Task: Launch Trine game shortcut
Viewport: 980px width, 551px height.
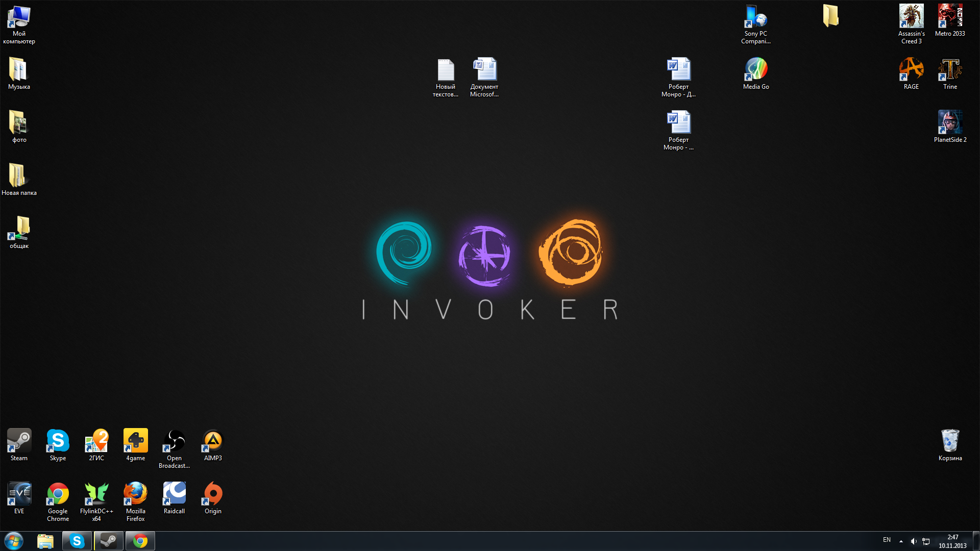Action: [950, 74]
